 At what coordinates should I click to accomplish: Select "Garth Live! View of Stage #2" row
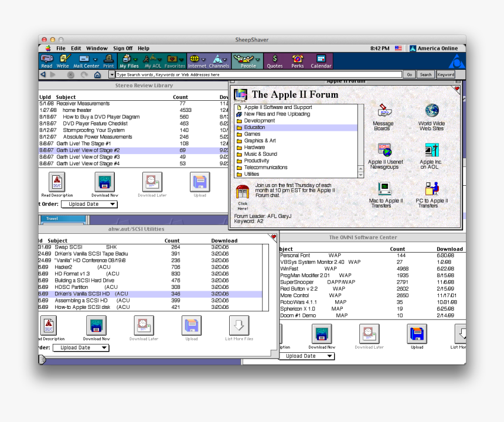[133, 151]
